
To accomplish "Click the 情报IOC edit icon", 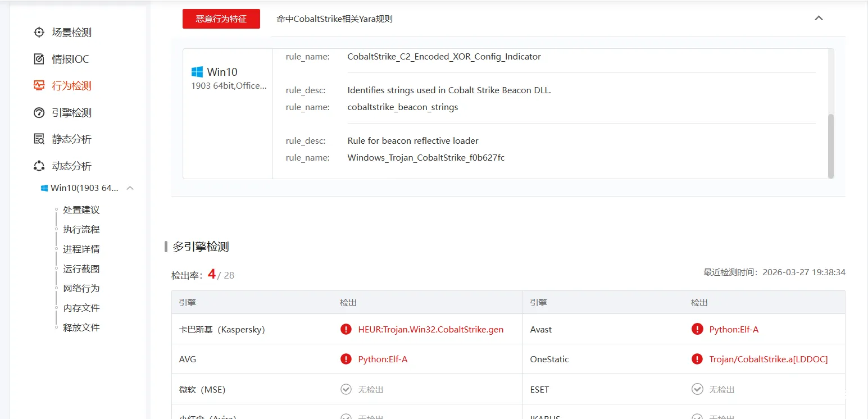I will (39, 59).
